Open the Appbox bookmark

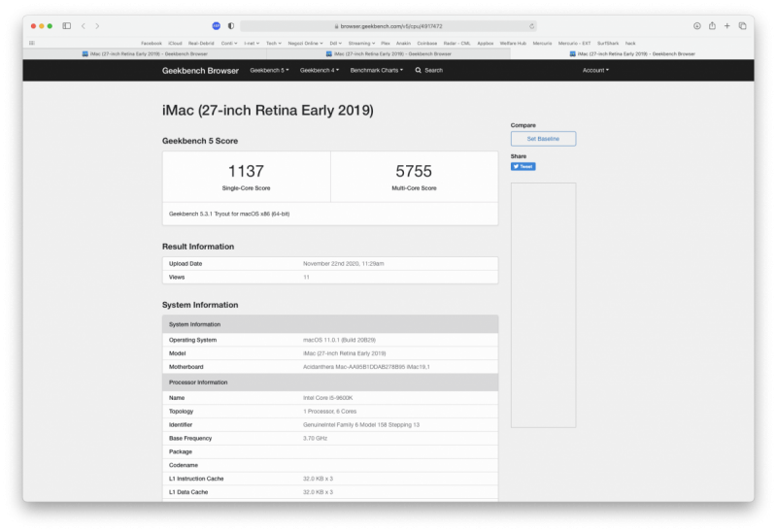[485, 43]
